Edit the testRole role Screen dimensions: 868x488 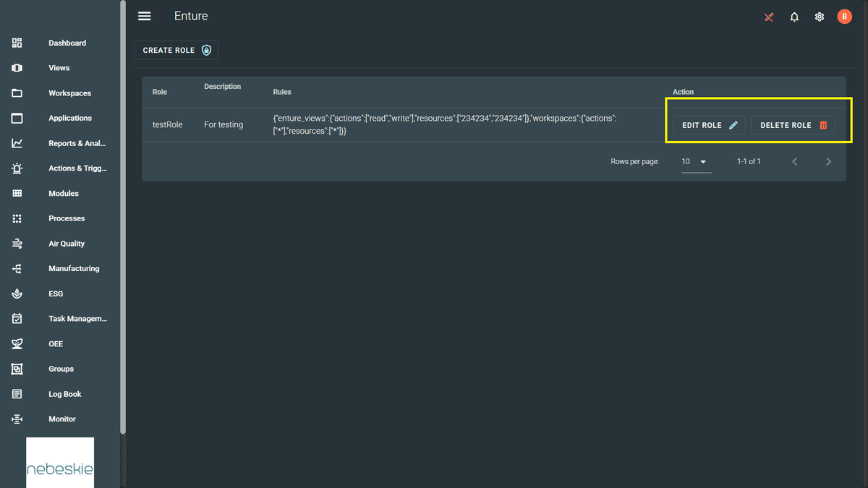point(708,124)
